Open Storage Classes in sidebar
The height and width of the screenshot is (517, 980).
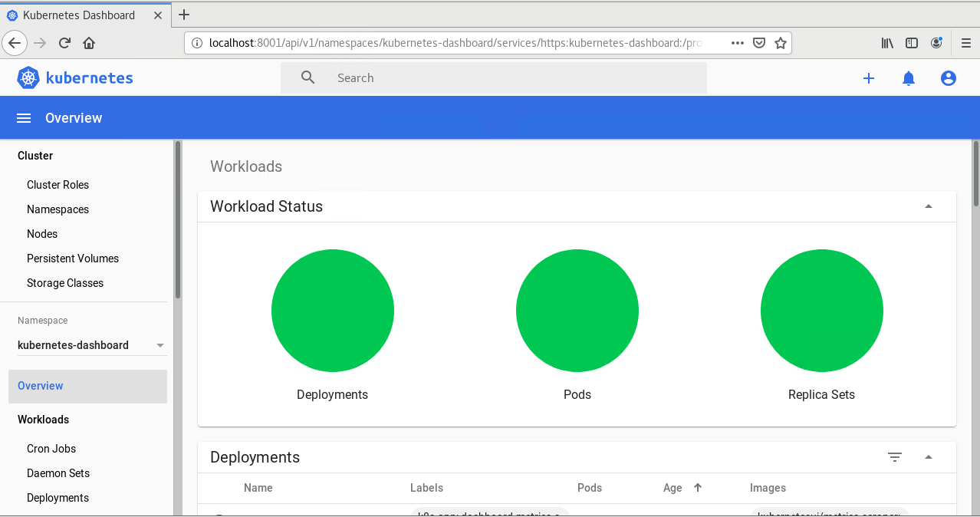click(65, 283)
